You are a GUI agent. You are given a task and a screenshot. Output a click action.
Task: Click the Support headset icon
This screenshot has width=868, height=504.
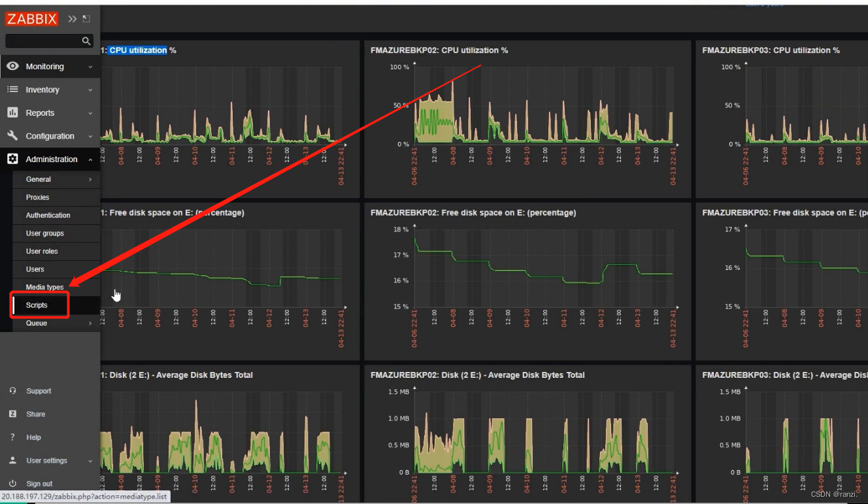pyautogui.click(x=12, y=391)
